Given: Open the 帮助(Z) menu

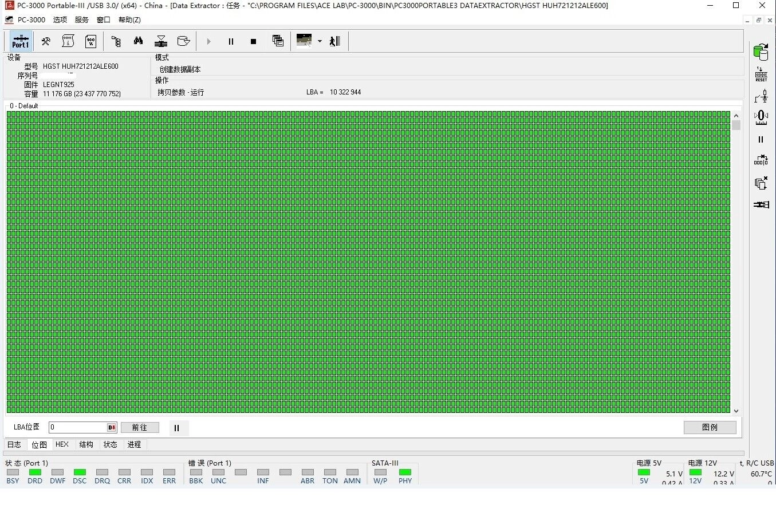Looking at the screenshot, I should (129, 19).
